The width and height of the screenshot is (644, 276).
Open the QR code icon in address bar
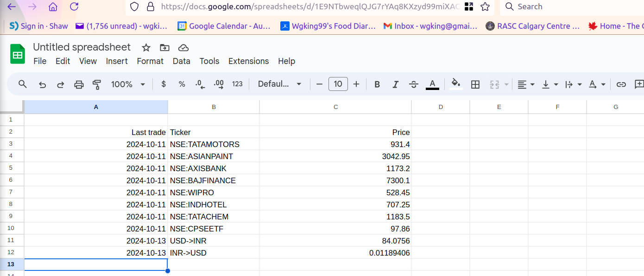[x=469, y=6]
